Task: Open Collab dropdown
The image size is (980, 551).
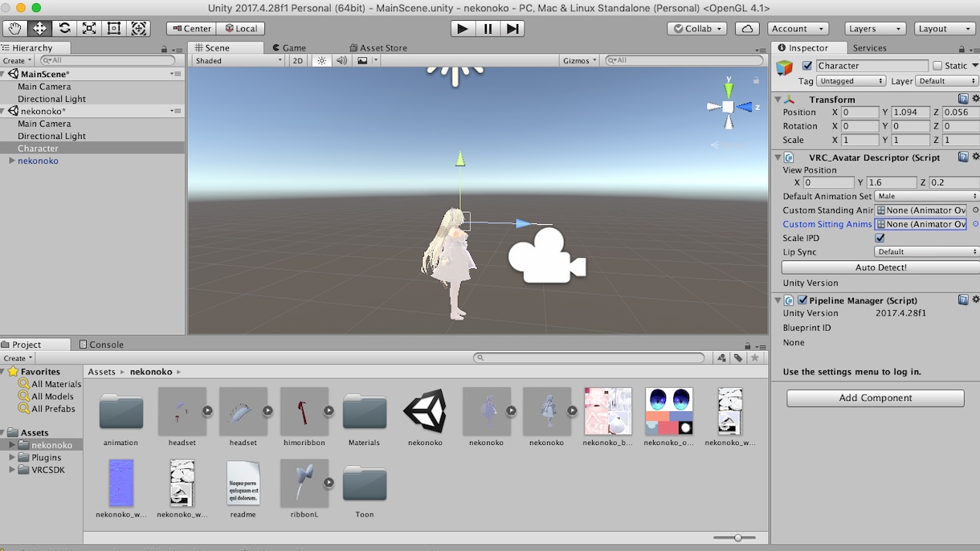Action: click(696, 28)
